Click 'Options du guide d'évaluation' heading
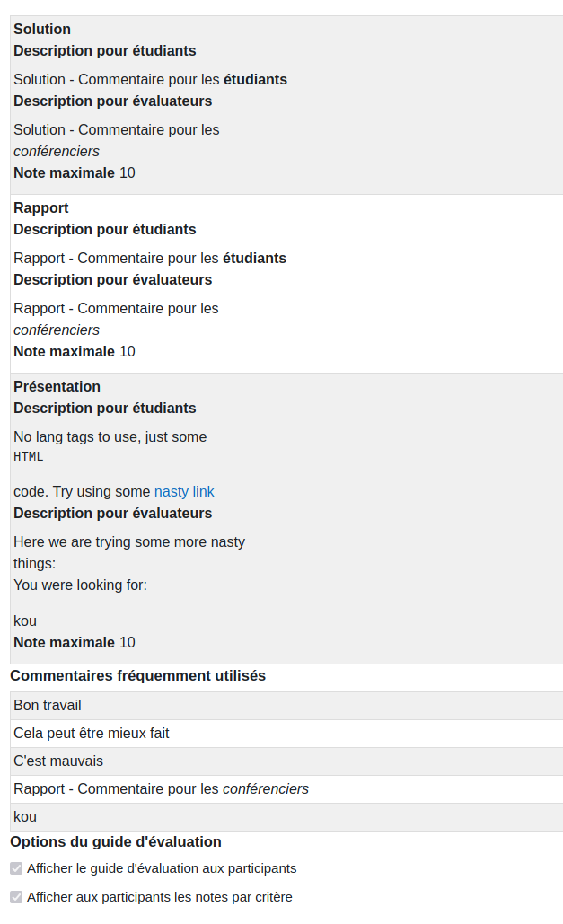Viewport: 563px width, 924px height. (116, 841)
